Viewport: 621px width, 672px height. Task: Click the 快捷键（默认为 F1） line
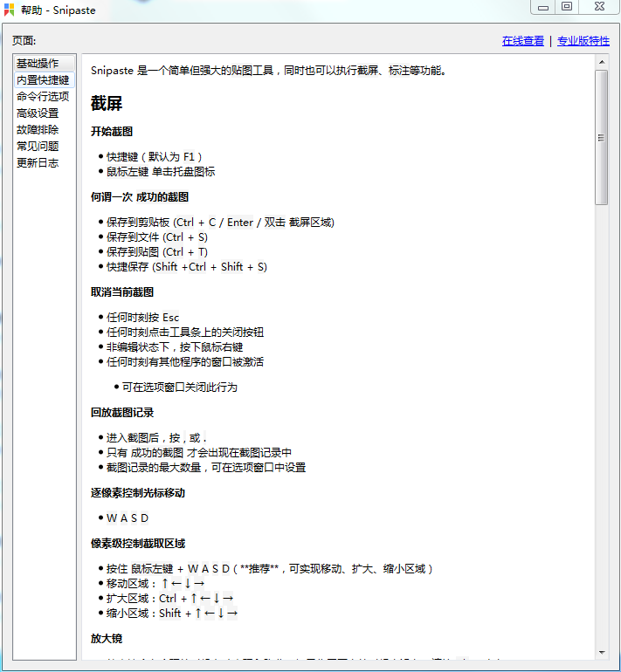click(154, 157)
